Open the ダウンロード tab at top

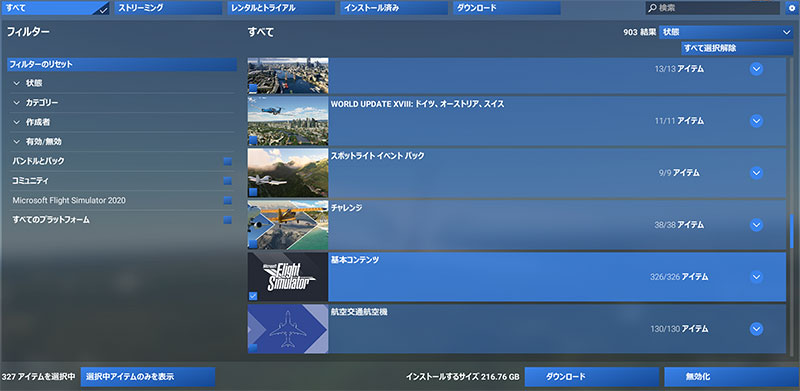tap(507, 8)
